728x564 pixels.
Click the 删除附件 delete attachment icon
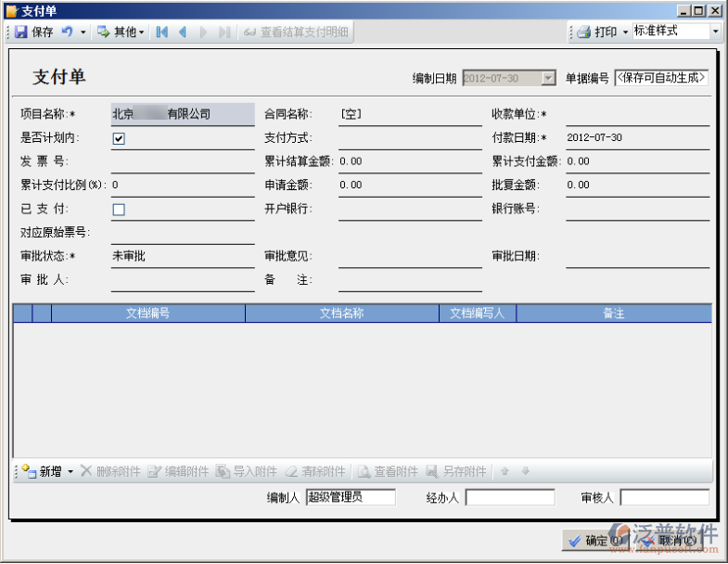pyautogui.click(x=86, y=471)
